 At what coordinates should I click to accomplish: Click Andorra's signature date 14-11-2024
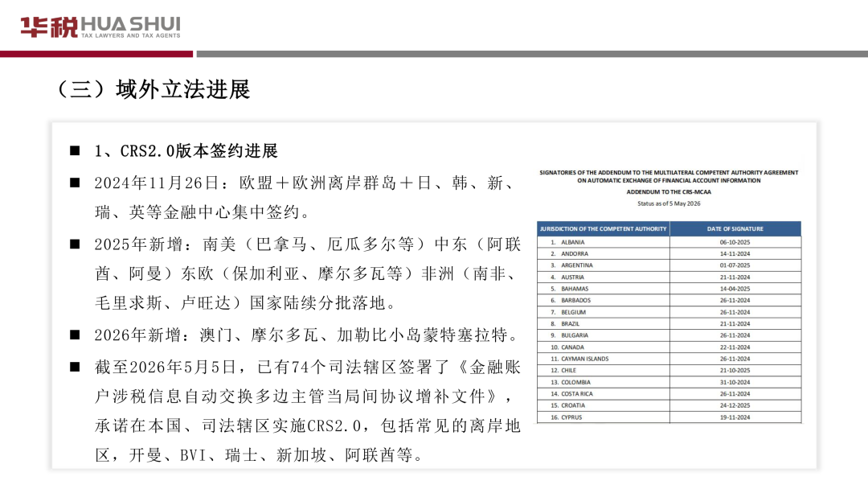coord(735,253)
